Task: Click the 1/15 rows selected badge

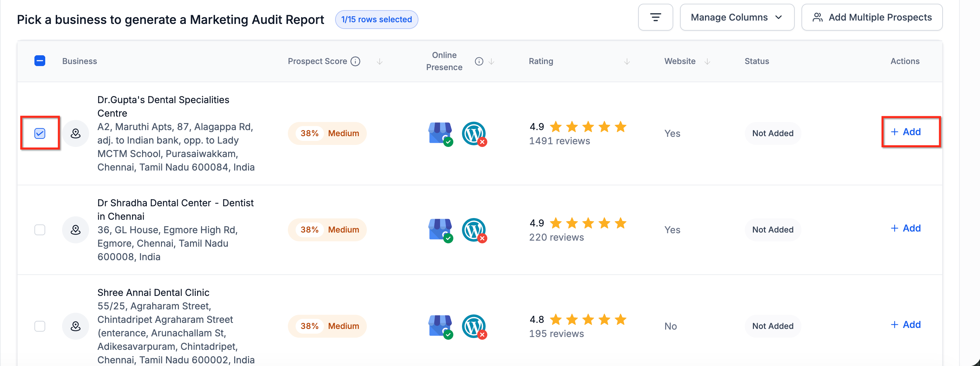Action: point(376,20)
